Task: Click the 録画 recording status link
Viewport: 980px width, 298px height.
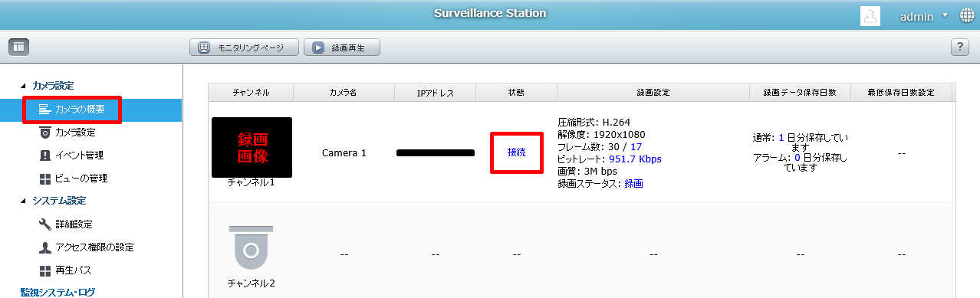Action: coord(633,184)
